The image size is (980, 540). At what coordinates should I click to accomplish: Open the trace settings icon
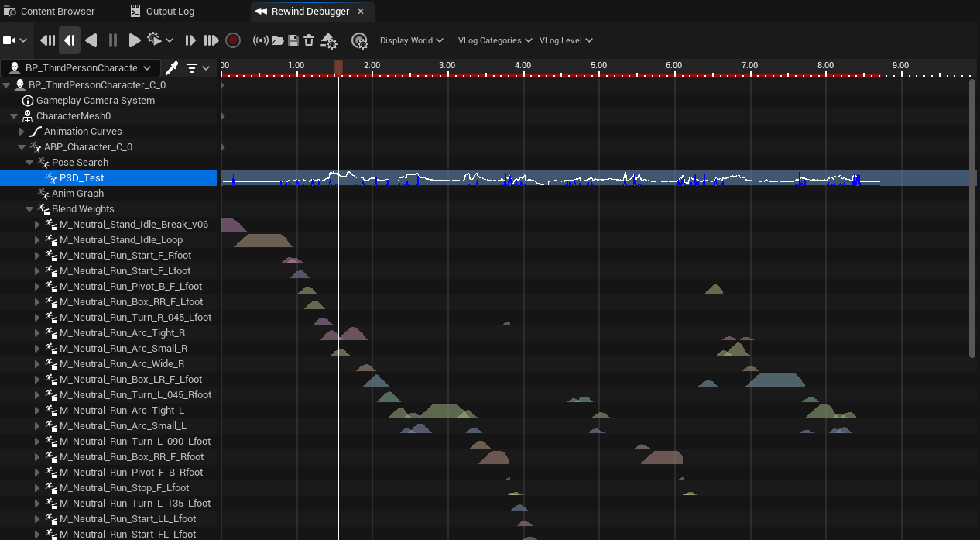pyautogui.click(x=328, y=40)
